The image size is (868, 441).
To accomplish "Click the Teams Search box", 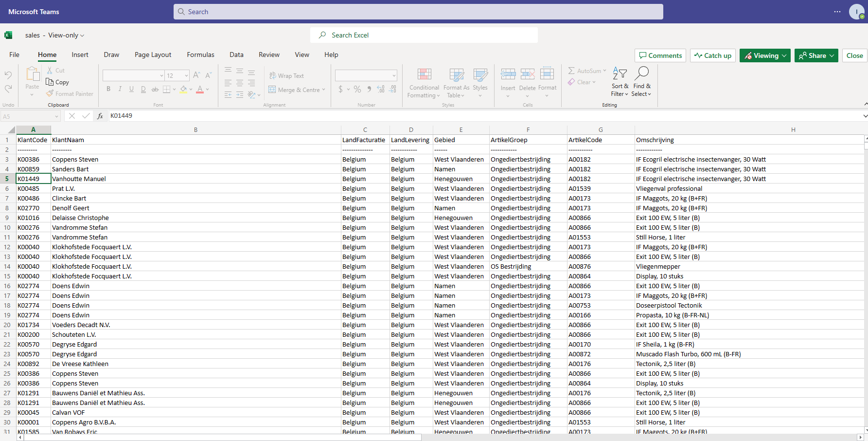I will [x=418, y=12].
